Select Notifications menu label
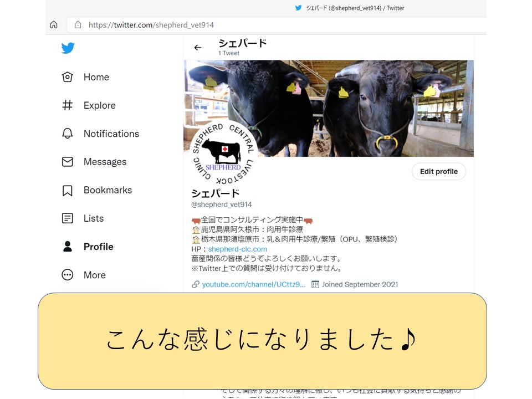Image resolution: width=532 pixels, height=399 pixels. 111,134
